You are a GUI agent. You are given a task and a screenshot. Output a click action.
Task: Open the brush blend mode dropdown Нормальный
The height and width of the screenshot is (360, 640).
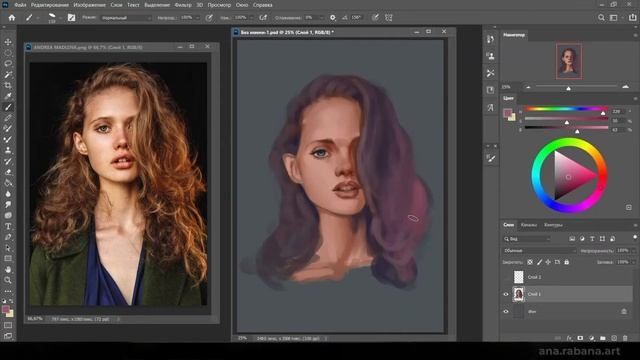click(x=126, y=18)
